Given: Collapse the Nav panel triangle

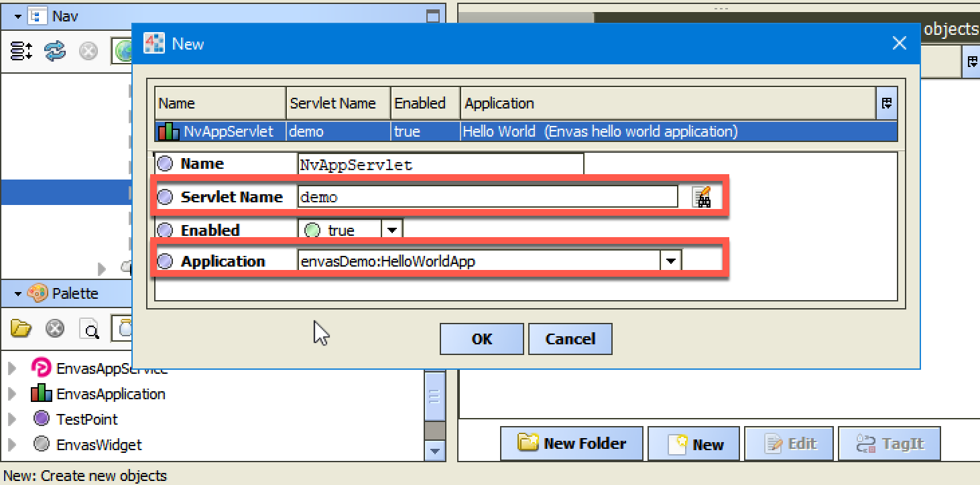Looking at the screenshot, I should (x=18, y=16).
